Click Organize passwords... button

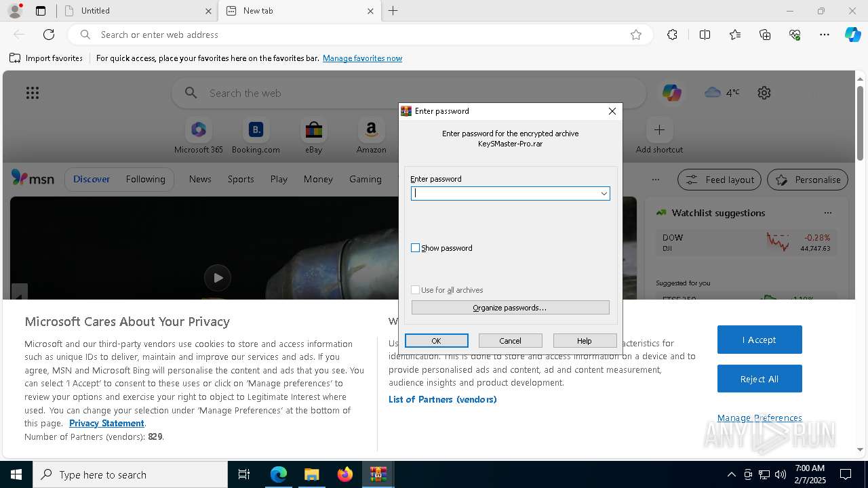pyautogui.click(x=510, y=308)
